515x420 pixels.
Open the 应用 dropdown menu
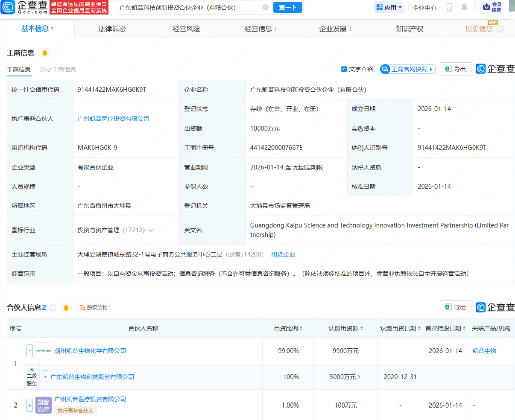[389, 8]
